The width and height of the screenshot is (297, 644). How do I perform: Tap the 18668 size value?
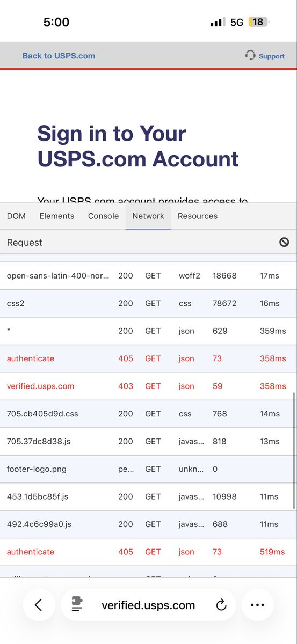(x=224, y=275)
